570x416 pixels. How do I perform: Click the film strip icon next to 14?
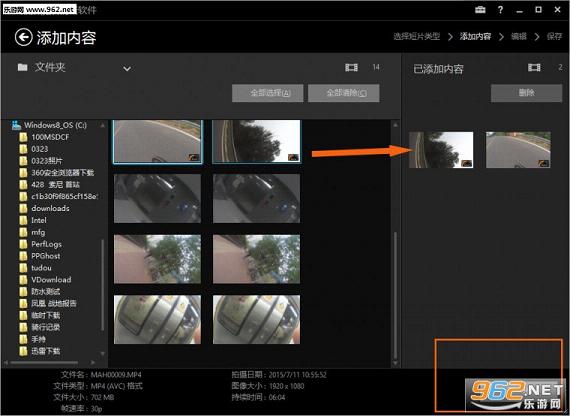(352, 67)
